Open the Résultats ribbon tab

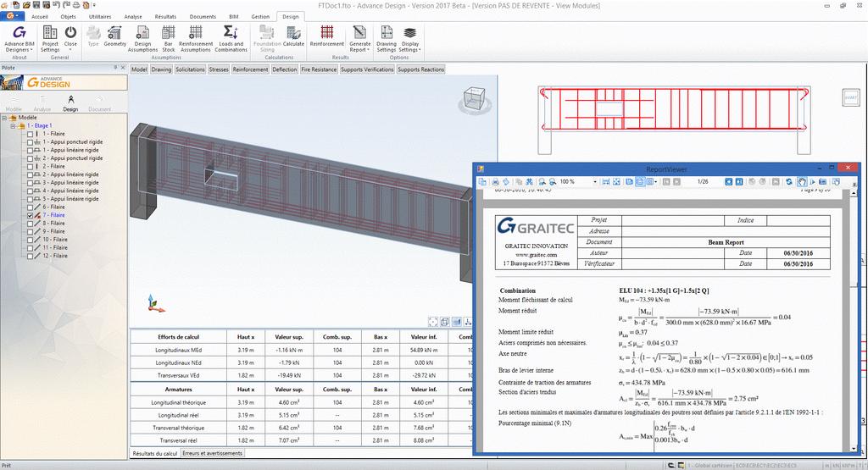click(165, 17)
